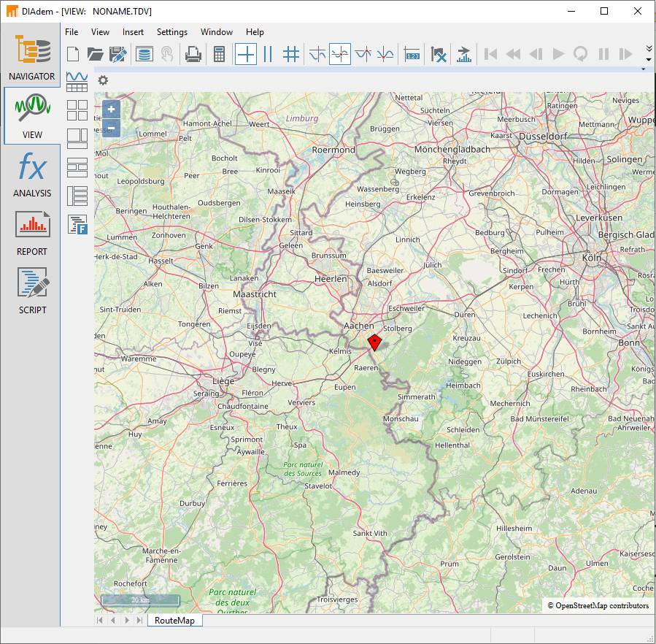The image size is (656, 644).
Task: Open a layout file from folder
Action: tap(96, 55)
